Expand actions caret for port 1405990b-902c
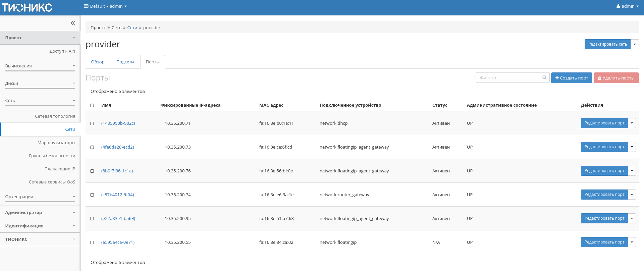This screenshot has height=271, width=644. tap(632, 123)
